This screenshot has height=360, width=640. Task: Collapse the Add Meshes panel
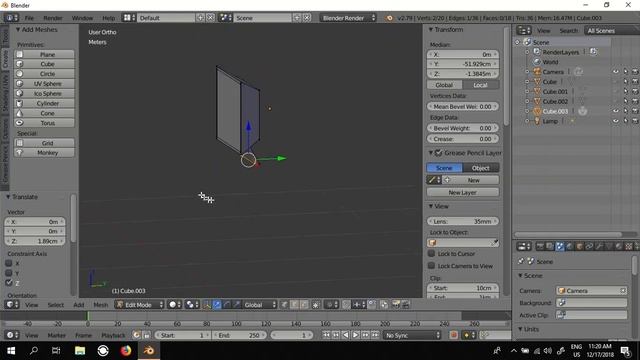(18, 29)
